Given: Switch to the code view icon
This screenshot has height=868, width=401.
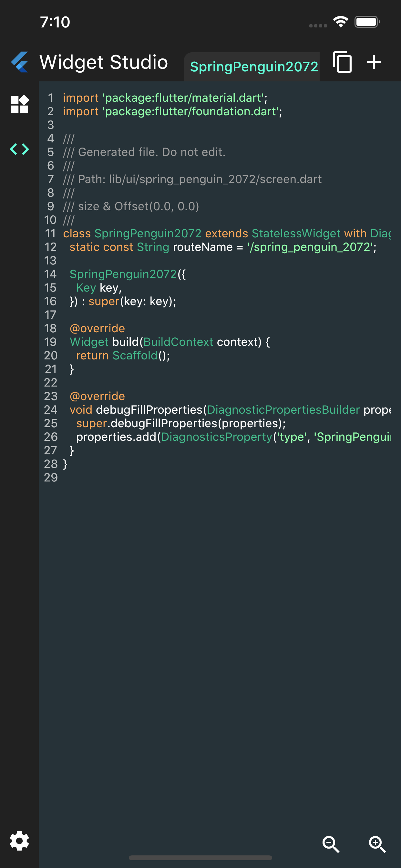Looking at the screenshot, I should (x=20, y=149).
